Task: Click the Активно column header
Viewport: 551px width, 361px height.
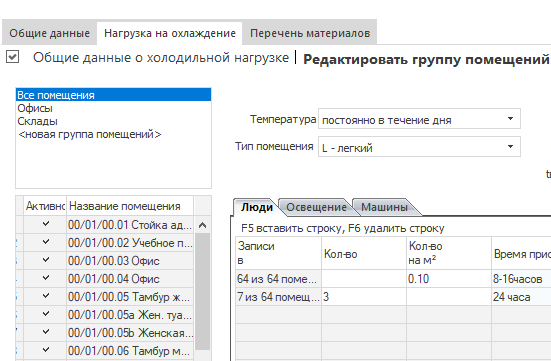Action: coord(45,206)
